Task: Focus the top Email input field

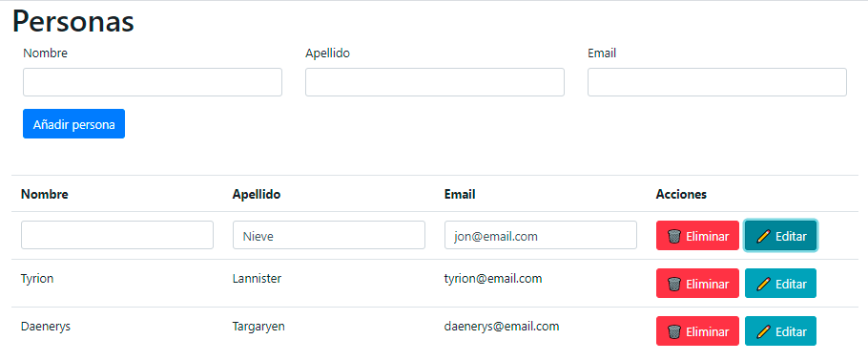Action: tap(717, 82)
